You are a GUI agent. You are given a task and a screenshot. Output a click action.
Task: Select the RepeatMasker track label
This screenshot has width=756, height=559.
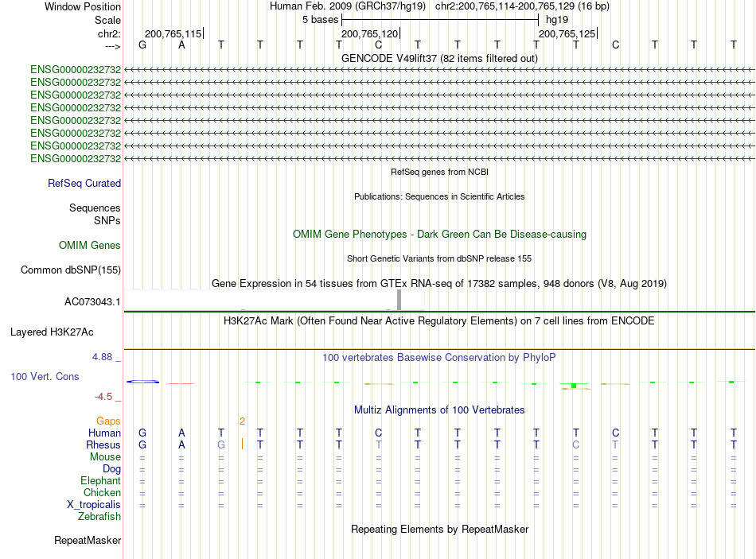pyautogui.click(x=88, y=540)
